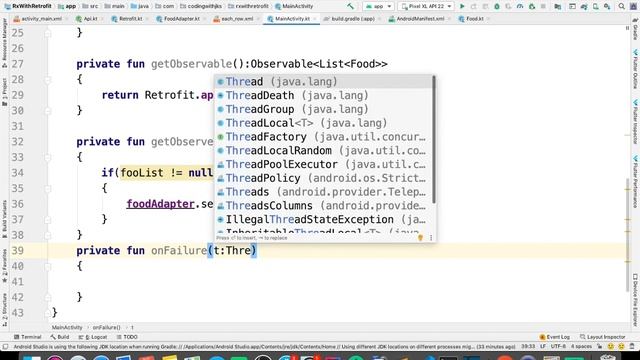Image resolution: width=640 pixels, height=360 pixels.
Task: Click the completion popup scrollbar
Action: 433,140
